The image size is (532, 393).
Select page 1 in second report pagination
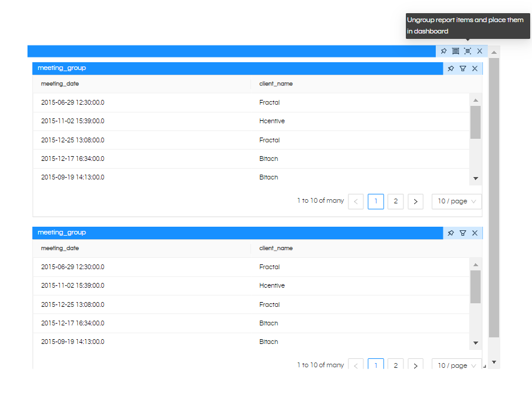375,364
